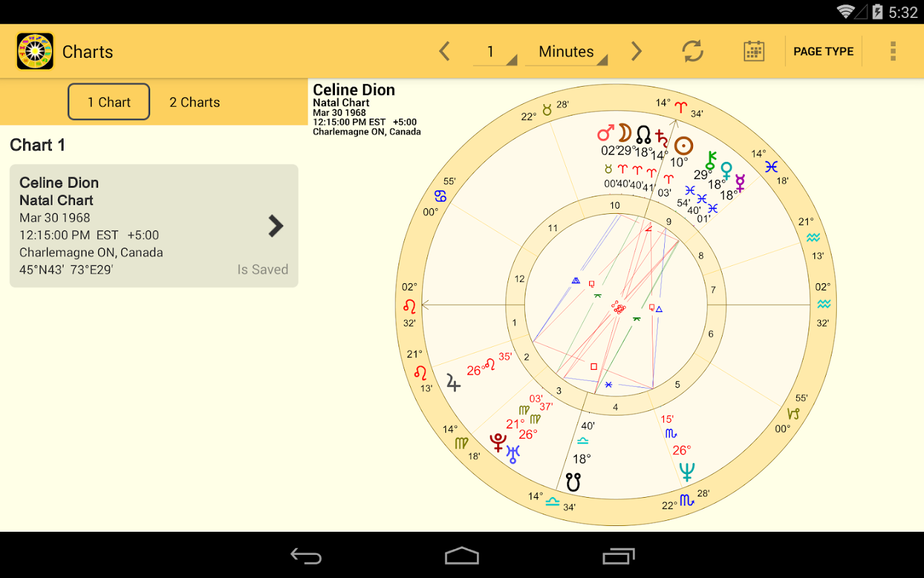Image resolution: width=924 pixels, height=578 pixels.
Task: Tap the Cancer sign on outer ring
Action: coord(440,196)
